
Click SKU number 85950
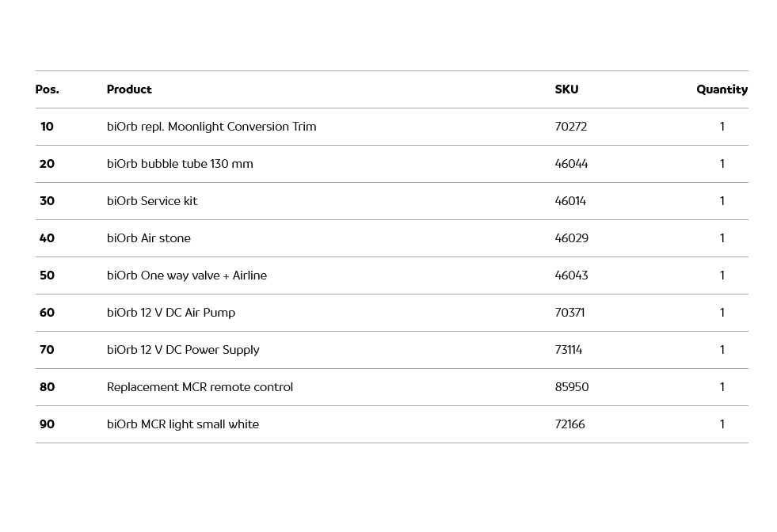pyautogui.click(x=572, y=387)
